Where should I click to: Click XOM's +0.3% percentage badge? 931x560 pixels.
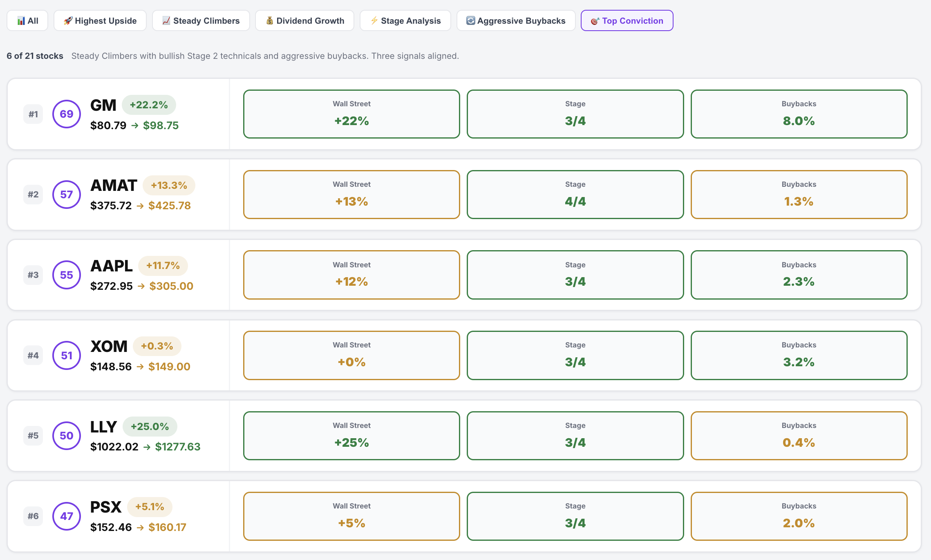[157, 346]
